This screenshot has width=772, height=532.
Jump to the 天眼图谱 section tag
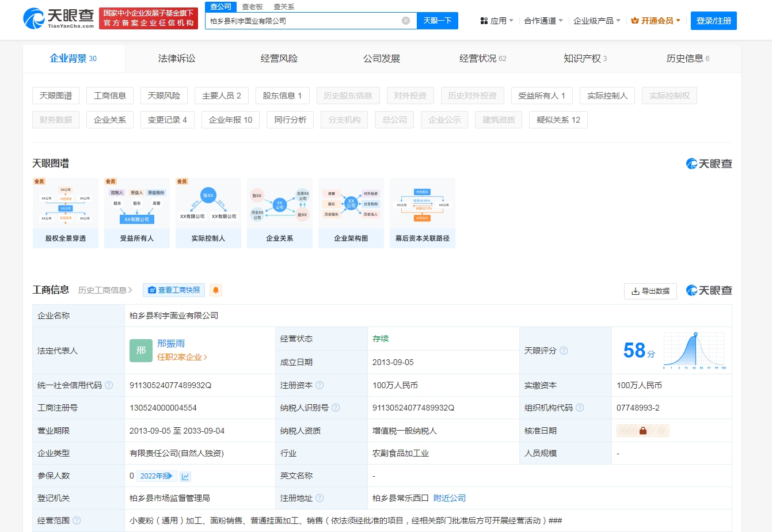point(56,96)
